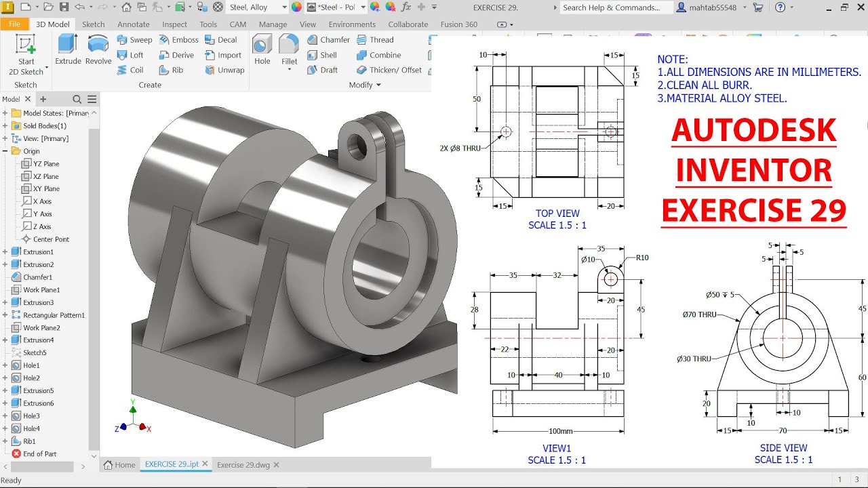Select the Combine tool
Viewport: 868px width, 488px height.
tap(378, 55)
